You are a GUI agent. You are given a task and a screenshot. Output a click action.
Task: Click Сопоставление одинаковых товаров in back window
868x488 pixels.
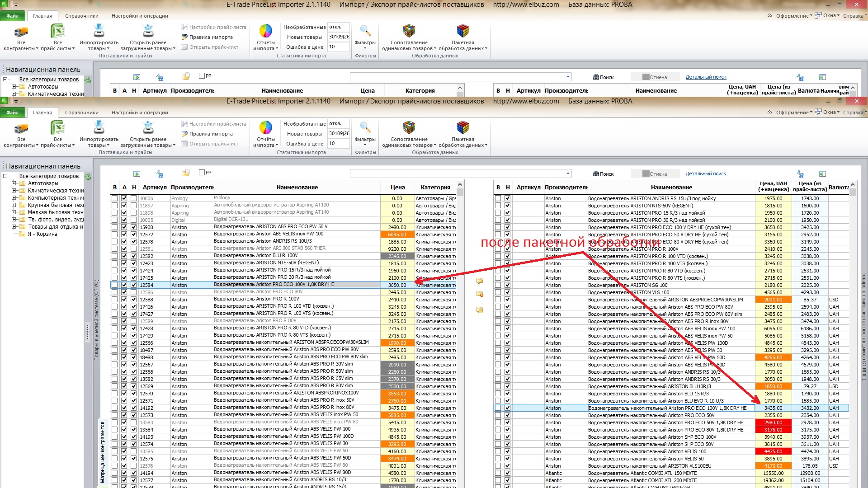(409, 37)
